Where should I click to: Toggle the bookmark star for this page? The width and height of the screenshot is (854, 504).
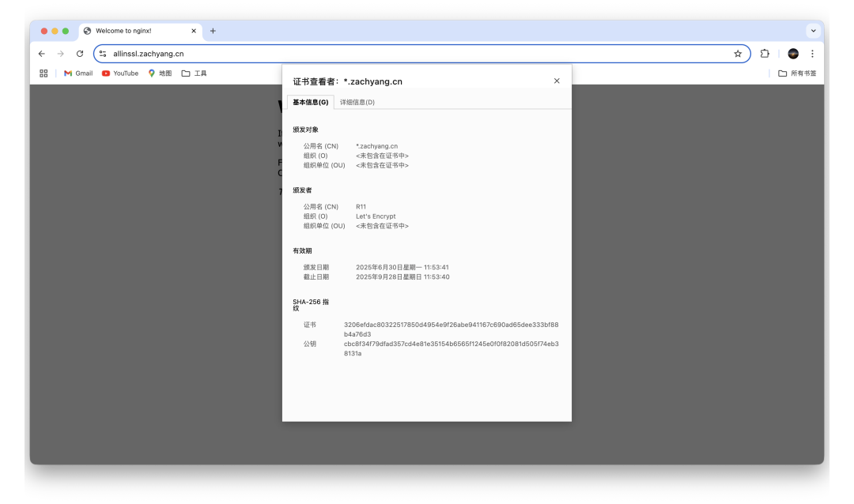tap(737, 54)
